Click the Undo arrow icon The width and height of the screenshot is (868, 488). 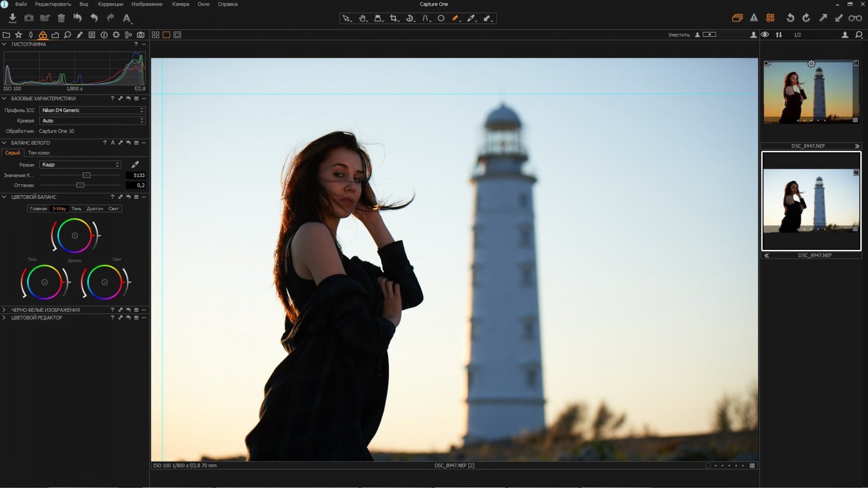click(x=94, y=18)
